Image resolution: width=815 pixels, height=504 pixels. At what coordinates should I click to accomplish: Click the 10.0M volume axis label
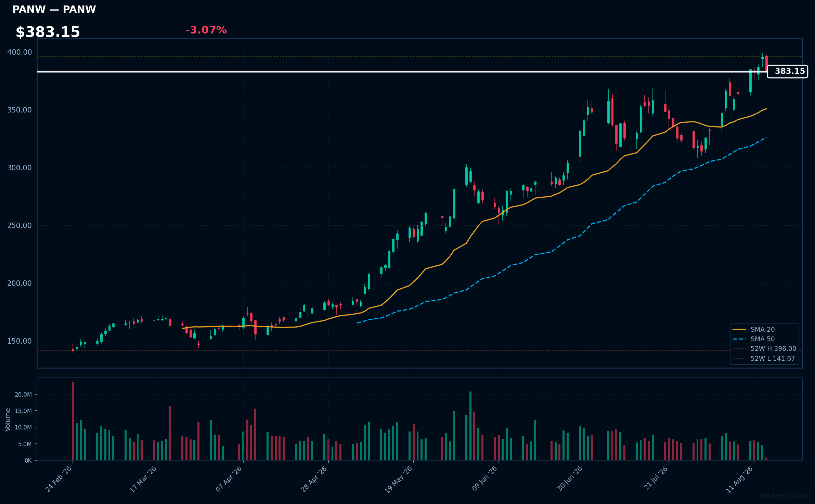pos(23,427)
